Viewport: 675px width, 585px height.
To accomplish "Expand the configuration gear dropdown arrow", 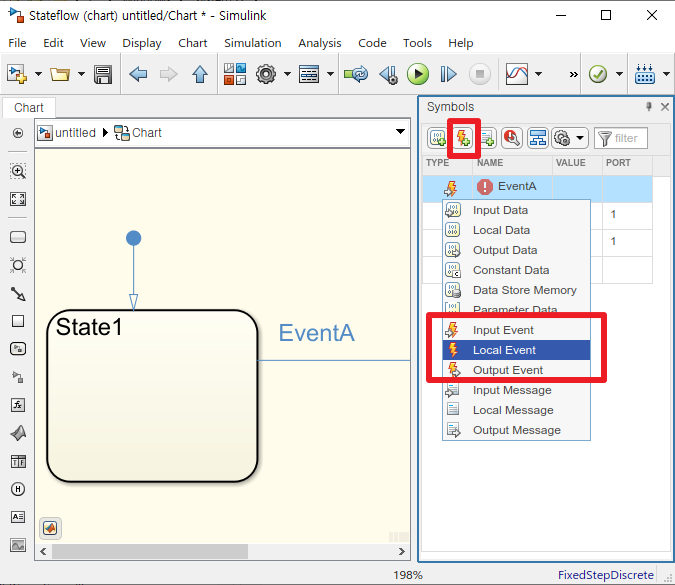I will [x=287, y=74].
